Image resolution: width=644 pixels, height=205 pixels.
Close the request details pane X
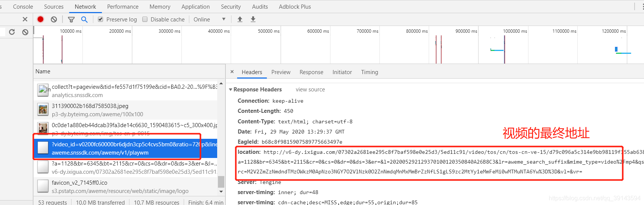pyautogui.click(x=232, y=71)
